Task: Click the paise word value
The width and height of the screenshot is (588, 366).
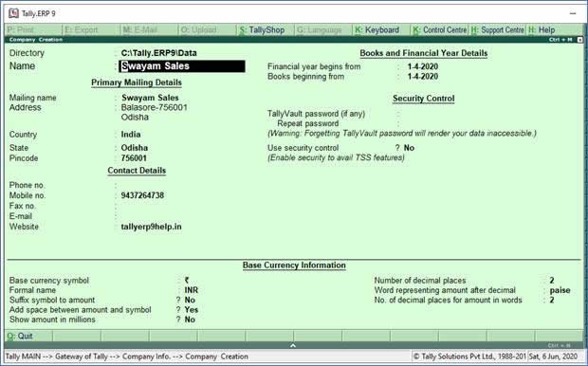Action: click(x=560, y=290)
